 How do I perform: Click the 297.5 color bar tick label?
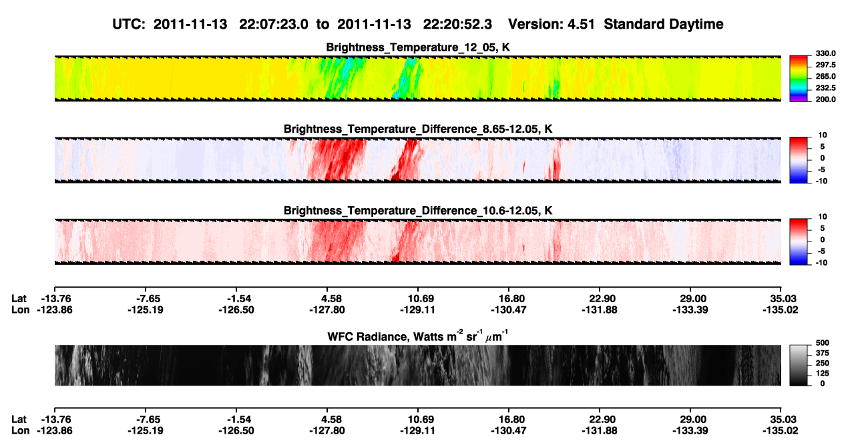[x=826, y=65]
